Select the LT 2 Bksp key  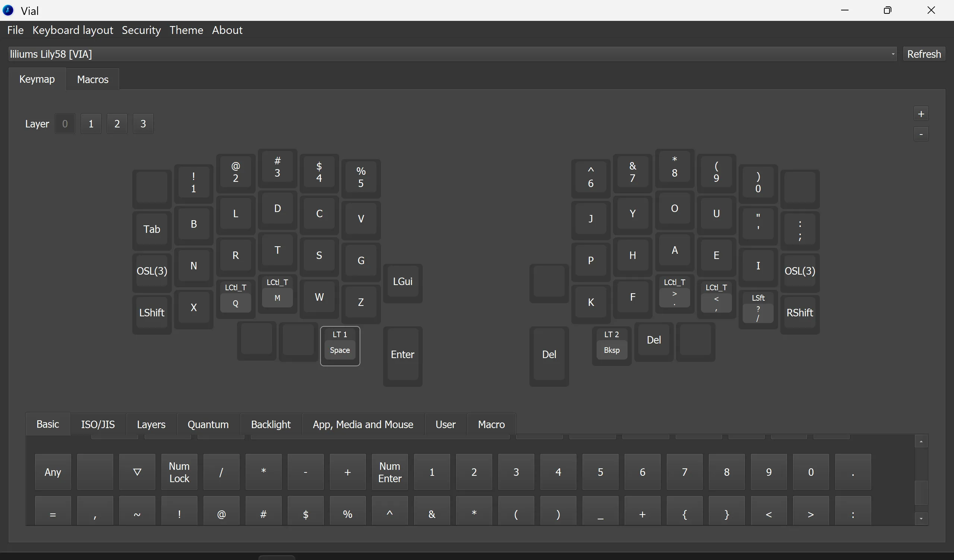pos(612,345)
